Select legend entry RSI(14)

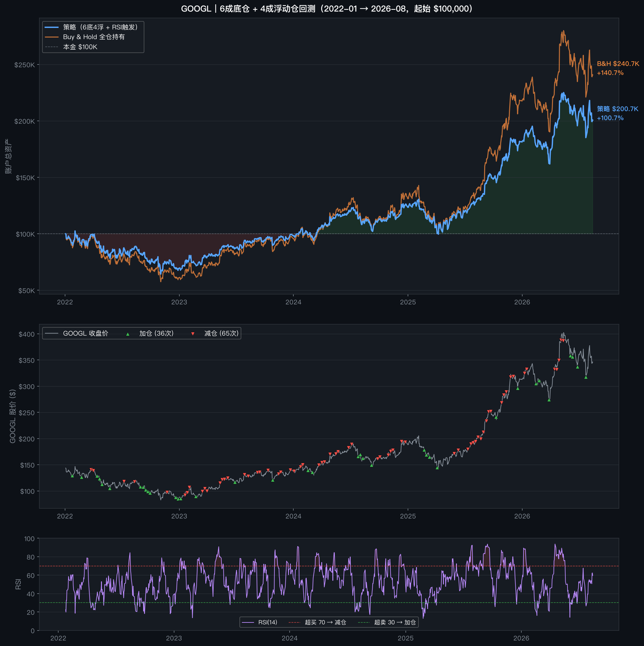(x=268, y=622)
